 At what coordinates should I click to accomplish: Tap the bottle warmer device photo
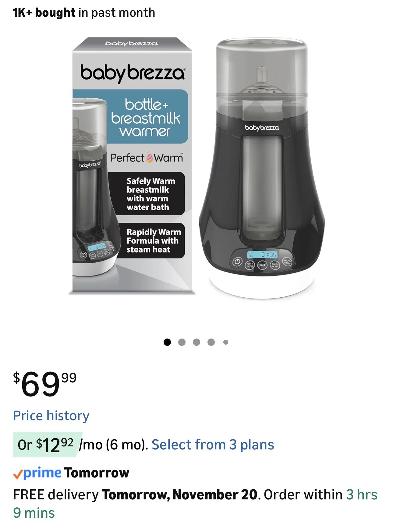(x=262, y=169)
